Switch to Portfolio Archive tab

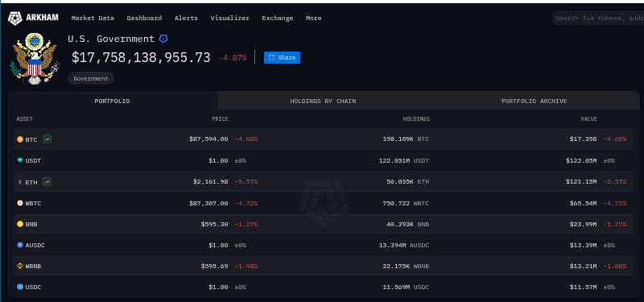pyautogui.click(x=534, y=101)
